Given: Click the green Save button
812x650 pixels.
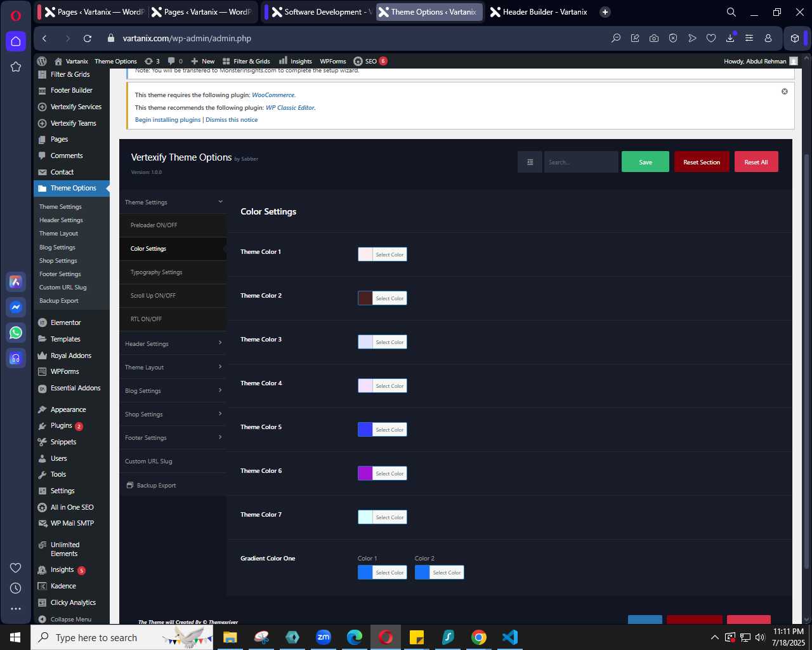Looking at the screenshot, I should point(645,162).
